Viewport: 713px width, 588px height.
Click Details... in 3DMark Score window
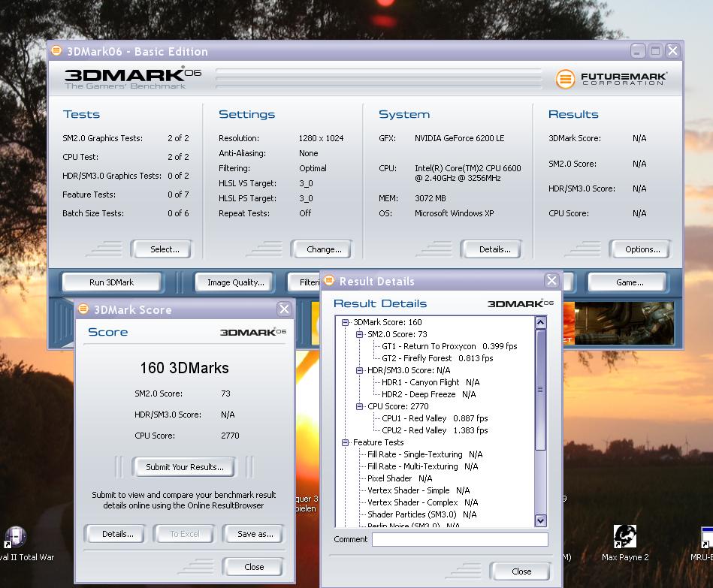pyautogui.click(x=116, y=534)
